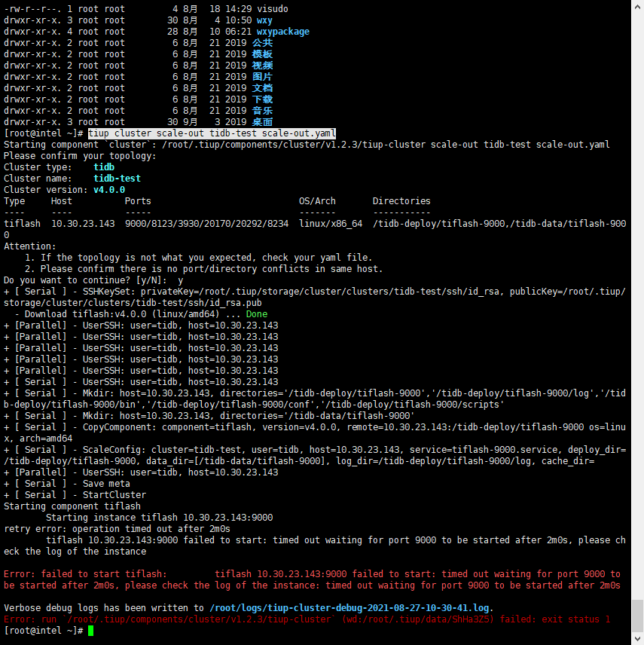Click the cluster version value v4.0.0
The width and height of the screenshot is (644, 645).
109,190
